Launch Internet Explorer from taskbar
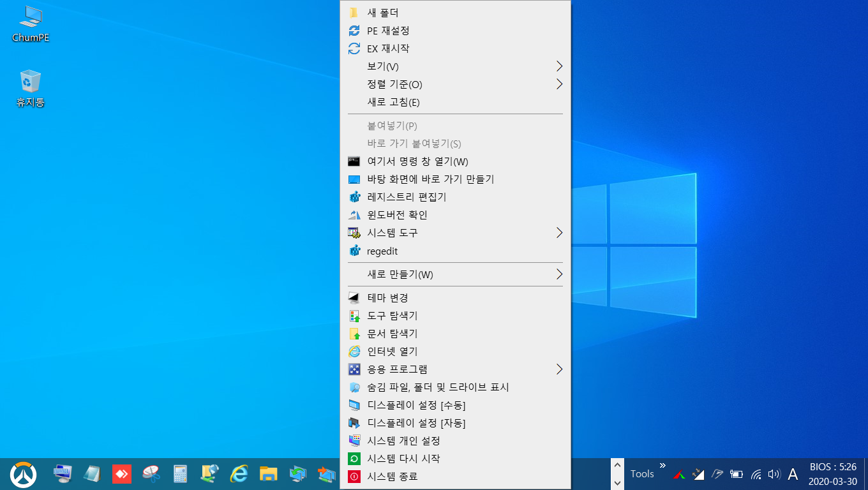This screenshot has width=868, height=490. 239,473
